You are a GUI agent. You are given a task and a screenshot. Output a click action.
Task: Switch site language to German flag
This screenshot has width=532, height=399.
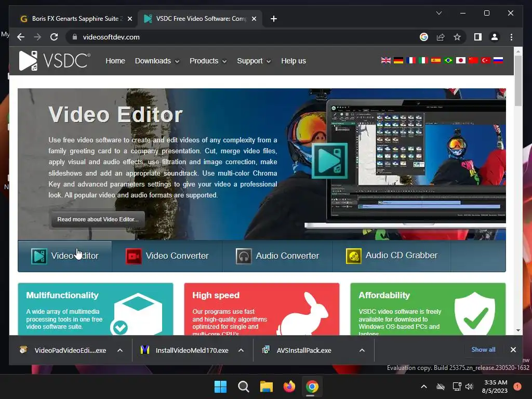[x=398, y=60]
